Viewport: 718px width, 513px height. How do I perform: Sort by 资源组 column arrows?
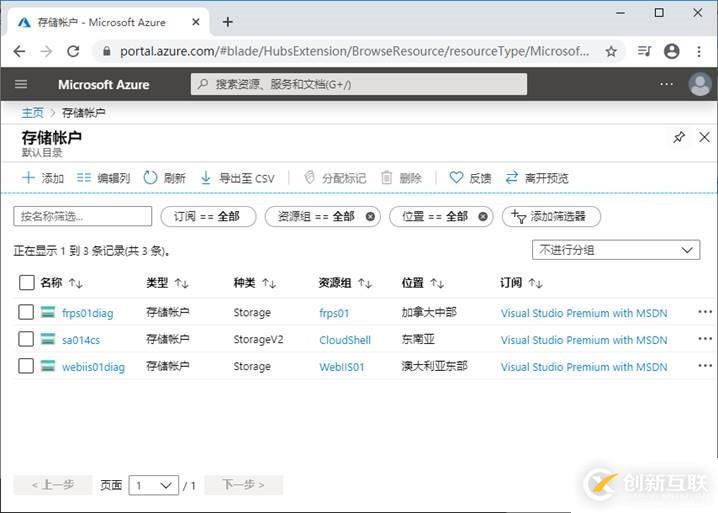click(365, 284)
